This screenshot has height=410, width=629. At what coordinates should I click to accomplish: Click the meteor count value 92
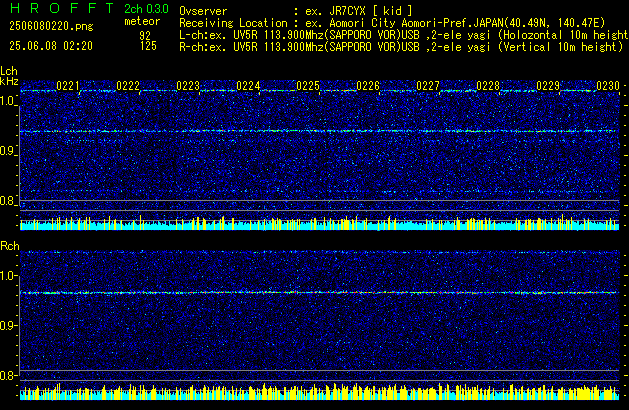point(145,36)
